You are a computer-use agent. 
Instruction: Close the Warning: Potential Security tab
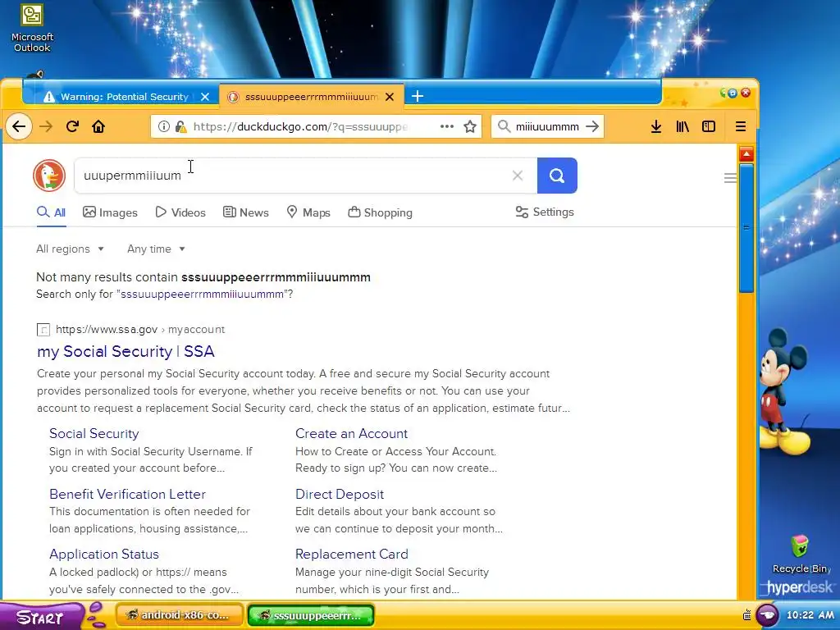click(204, 97)
